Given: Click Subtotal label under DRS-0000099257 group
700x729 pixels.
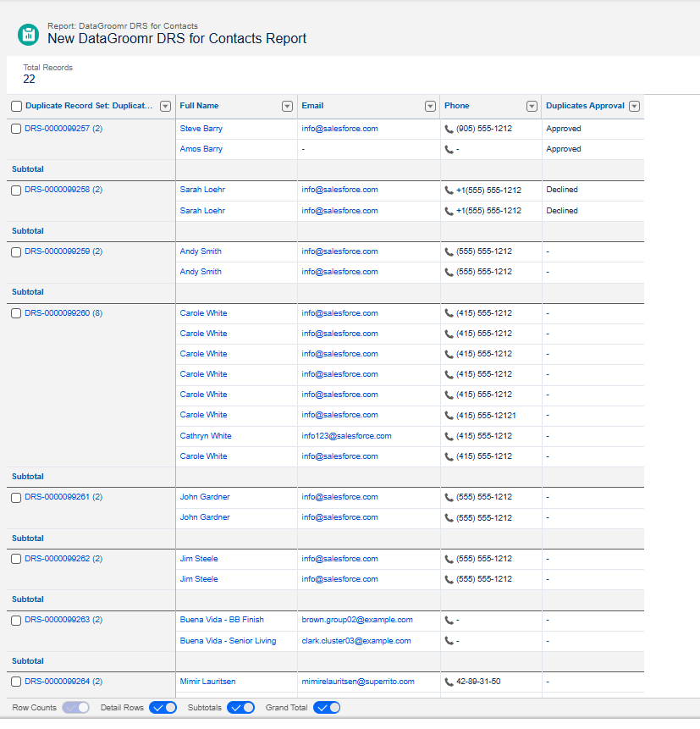Looking at the screenshot, I should 28,168.
